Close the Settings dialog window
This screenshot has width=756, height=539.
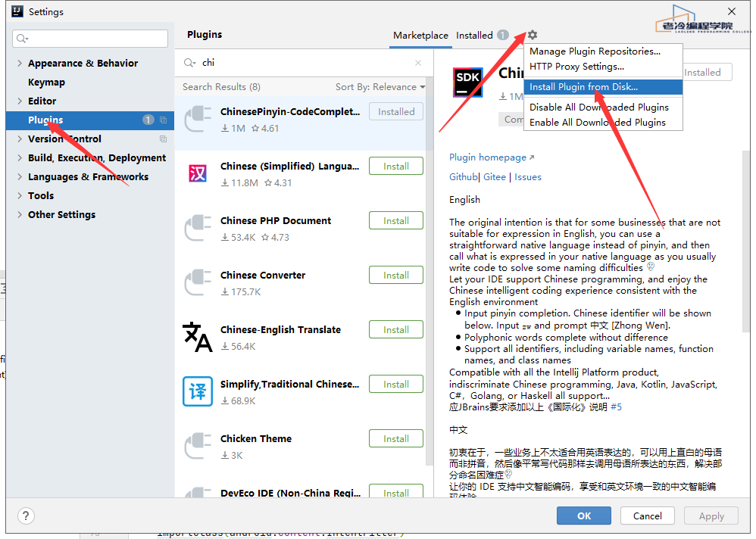click(732, 11)
